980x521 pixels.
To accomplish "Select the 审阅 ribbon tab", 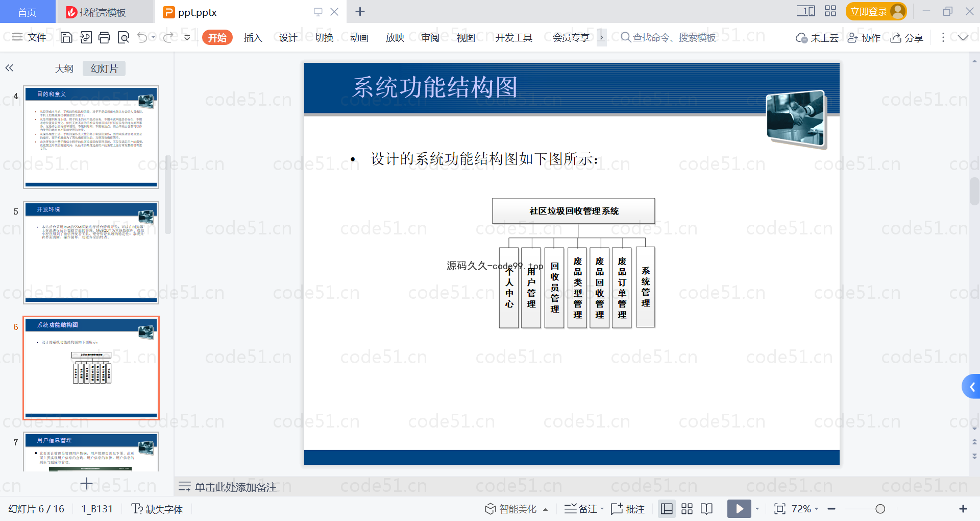I will pyautogui.click(x=430, y=37).
